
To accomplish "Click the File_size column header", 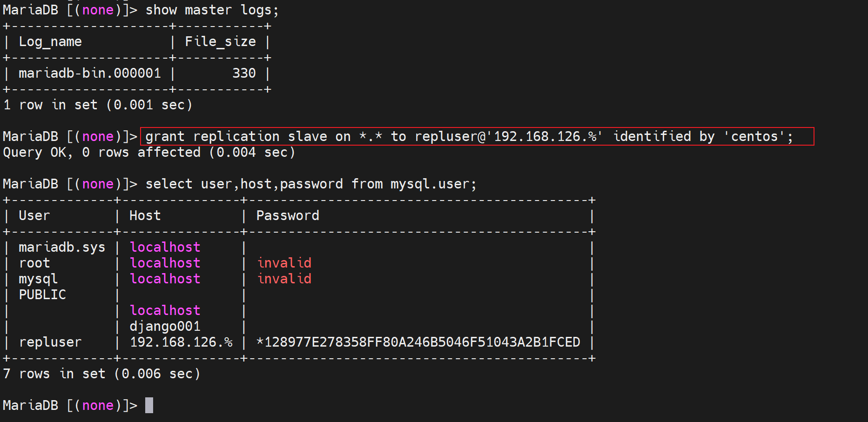I will [x=220, y=42].
